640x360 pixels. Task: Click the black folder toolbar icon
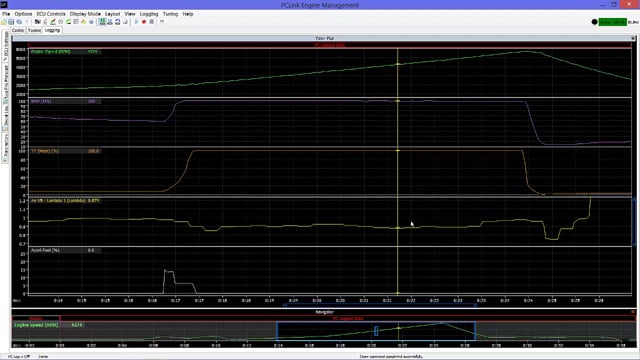pos(38,22)
